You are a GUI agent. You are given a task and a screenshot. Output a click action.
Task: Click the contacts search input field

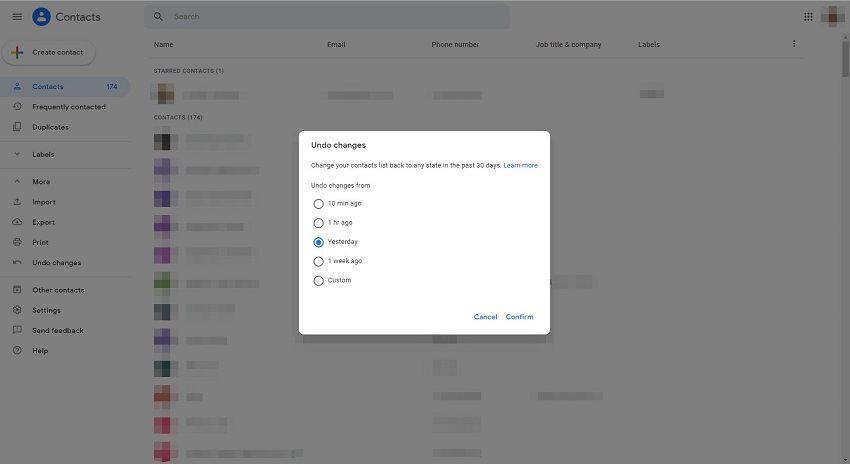pos(335,17)
